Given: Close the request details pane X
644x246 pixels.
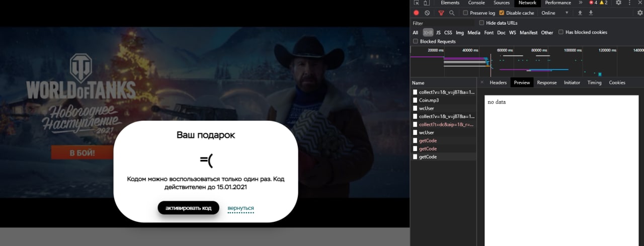Looking at the screenshot, I should (481, 82).
